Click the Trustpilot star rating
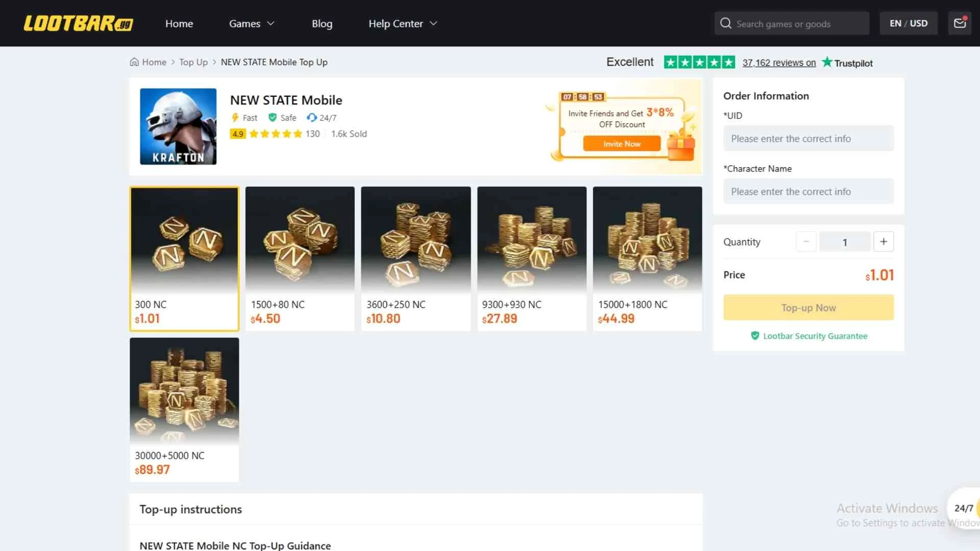980x551 pixels. point(699,62)
